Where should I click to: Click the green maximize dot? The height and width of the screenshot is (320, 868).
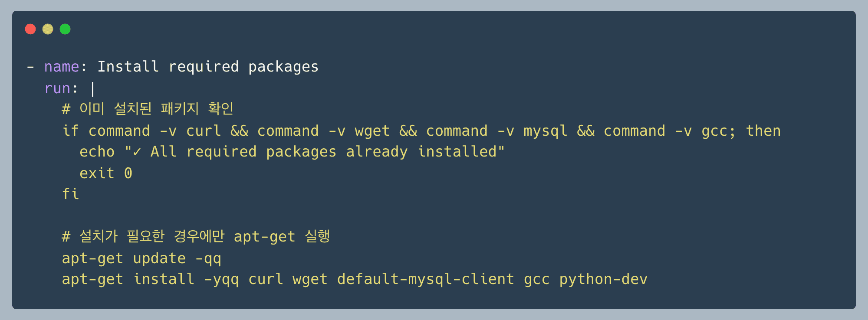[x=65, y=29]
